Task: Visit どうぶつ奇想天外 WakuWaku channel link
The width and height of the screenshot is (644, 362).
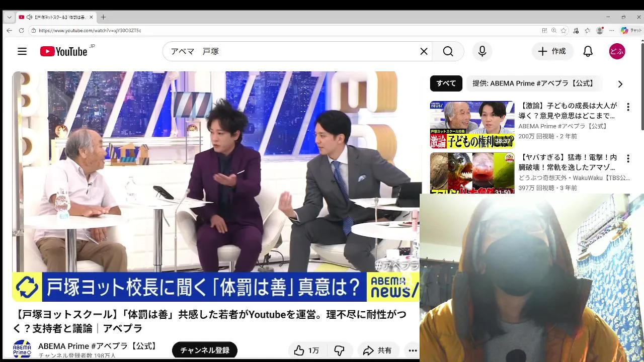Action: coord(574,178)
